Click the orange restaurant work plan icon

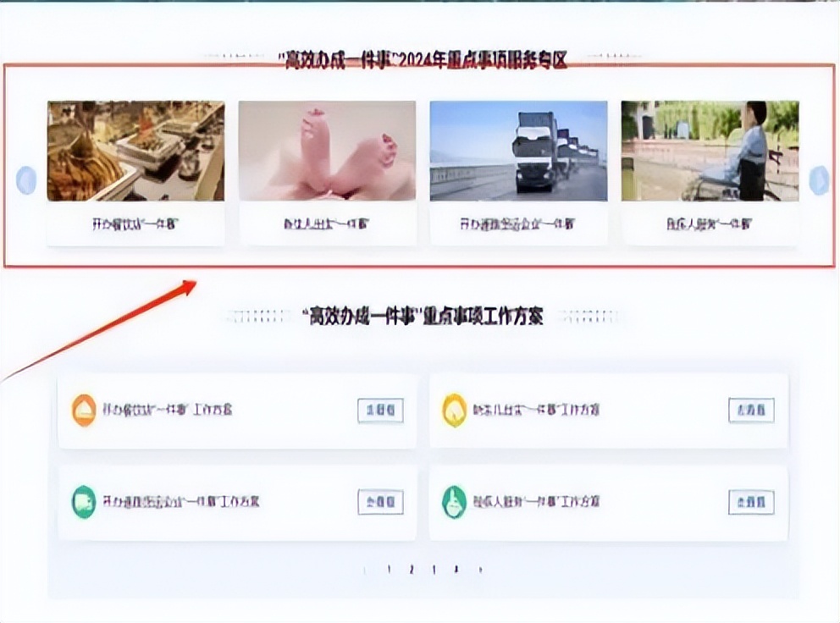coord(84,411)
